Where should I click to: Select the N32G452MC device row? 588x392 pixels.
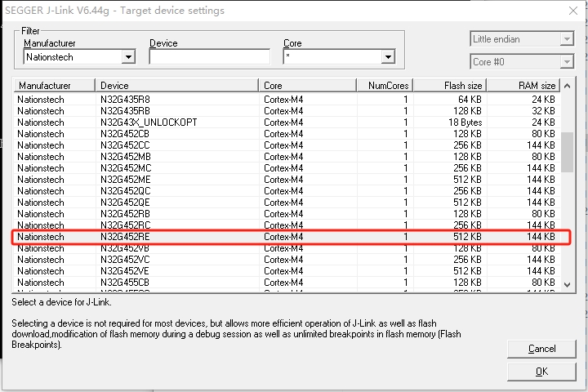click(287, 168)
